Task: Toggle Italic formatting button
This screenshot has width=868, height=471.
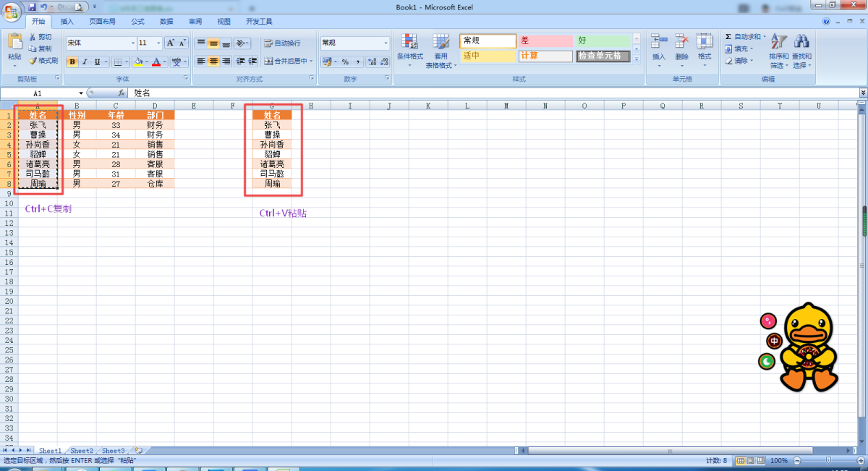Action: [84, 62]
